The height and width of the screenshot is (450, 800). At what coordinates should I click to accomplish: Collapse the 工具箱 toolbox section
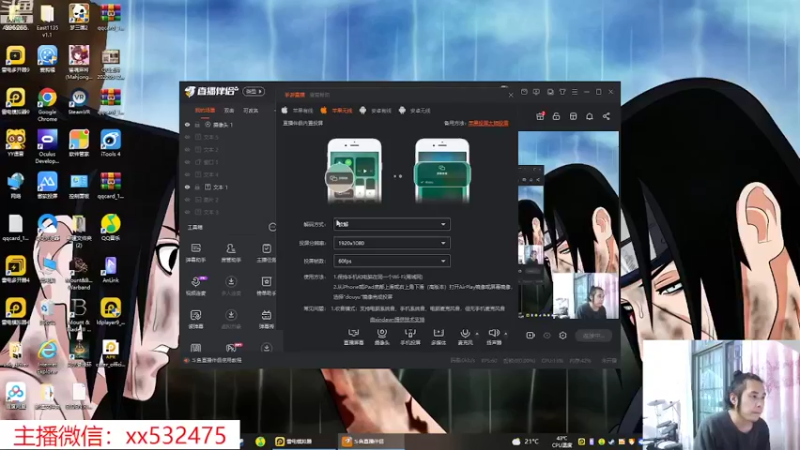(x=272, y=227)
